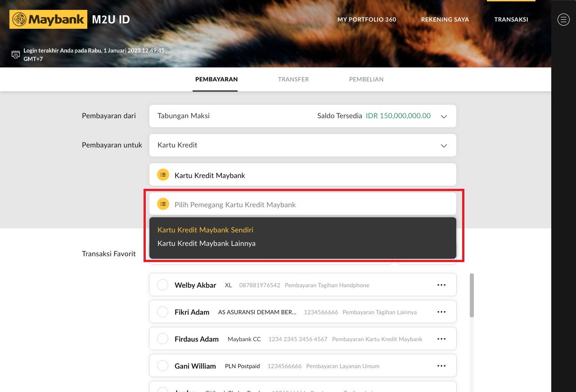Image resolution: width=576 pixels, height=392 pixels.
Task: Open My Portfolio 360 in top navigation
Action: (367, 19)
